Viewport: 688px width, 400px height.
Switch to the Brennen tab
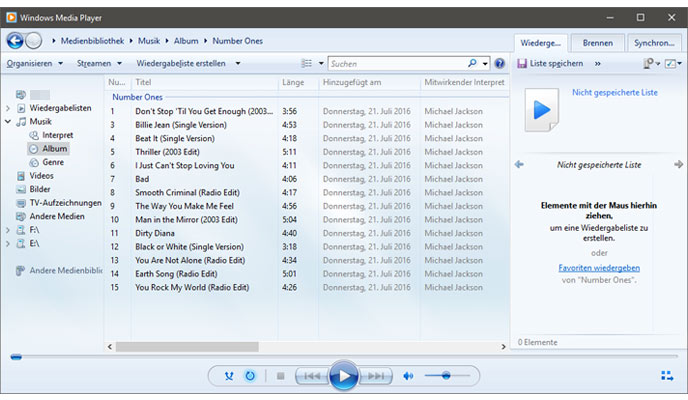coord(597,43)
